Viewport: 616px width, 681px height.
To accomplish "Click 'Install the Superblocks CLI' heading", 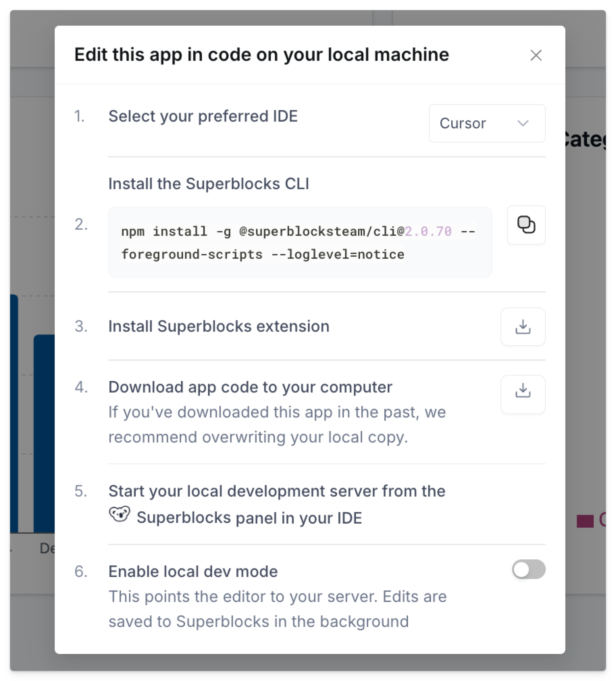I will (x=208, y=184).
